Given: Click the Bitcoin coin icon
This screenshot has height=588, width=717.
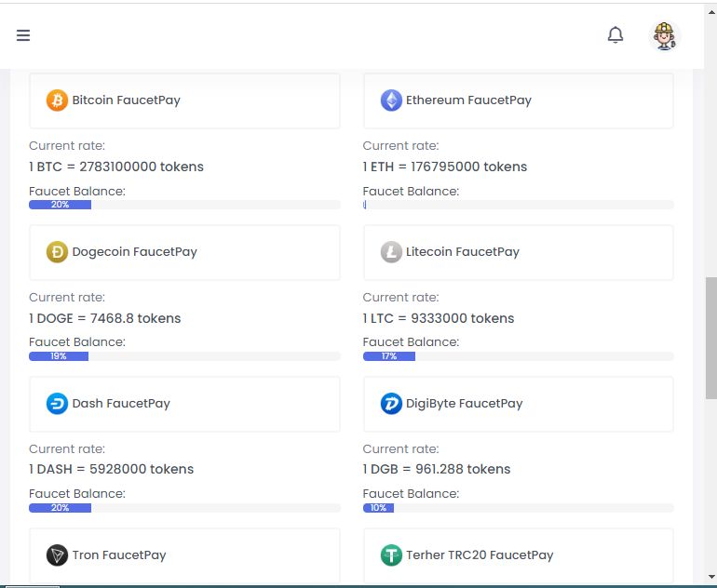Looking at the screenshot, I should coord(57,100).
